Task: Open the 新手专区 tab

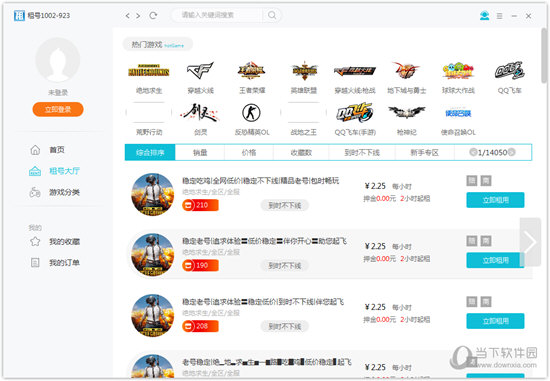Action: 425,153
